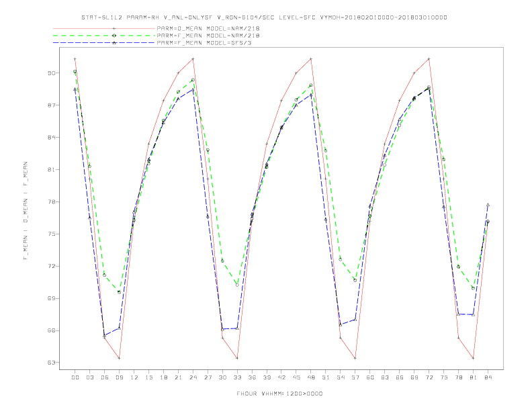This screenshot has height=411, width=532.
Task: Click x-axis forecast hour label 84
Action: pyautogui.click(x=488, y=377)
